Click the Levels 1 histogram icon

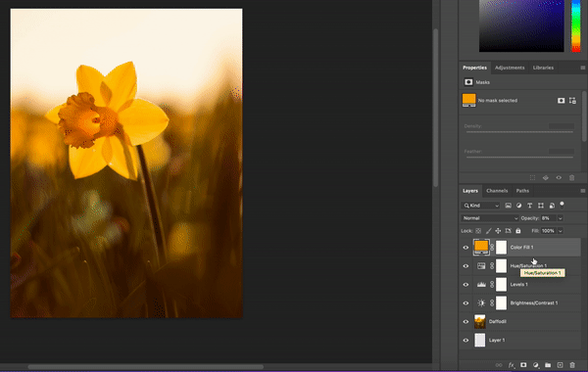click(x=481, y=284)
